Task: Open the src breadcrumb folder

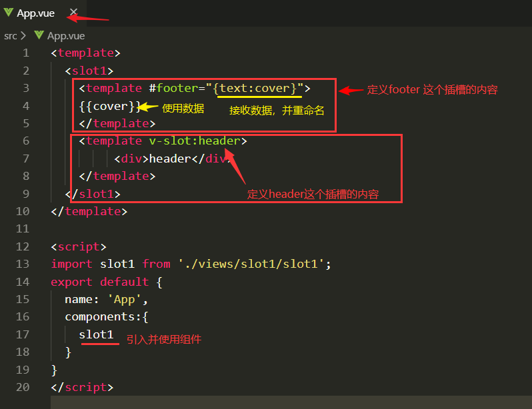Action: point(11,36)
